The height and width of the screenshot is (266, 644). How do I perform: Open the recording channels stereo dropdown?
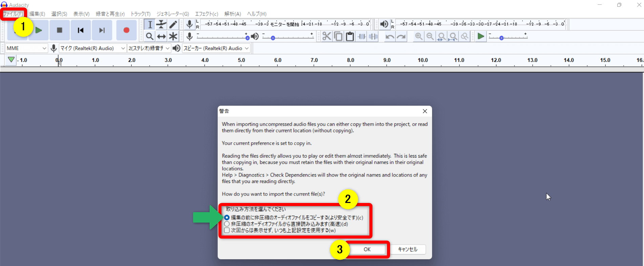(x=149, y=48)
